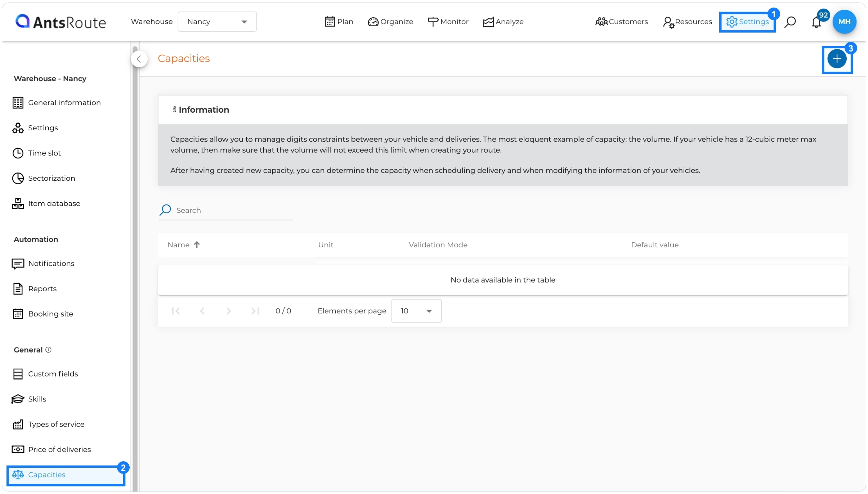
Task: Click the Types of service factory icon
Action: pyautogui.click(x=18, y=424)
